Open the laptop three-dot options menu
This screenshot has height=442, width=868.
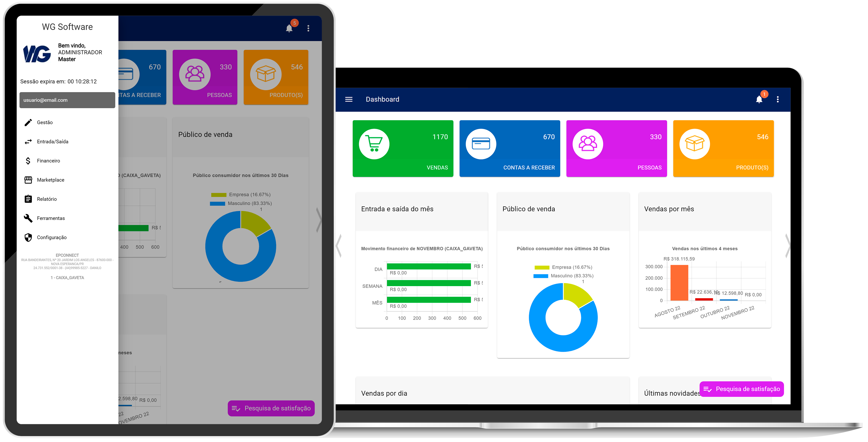pyautogui.click(x=778, y=99)
